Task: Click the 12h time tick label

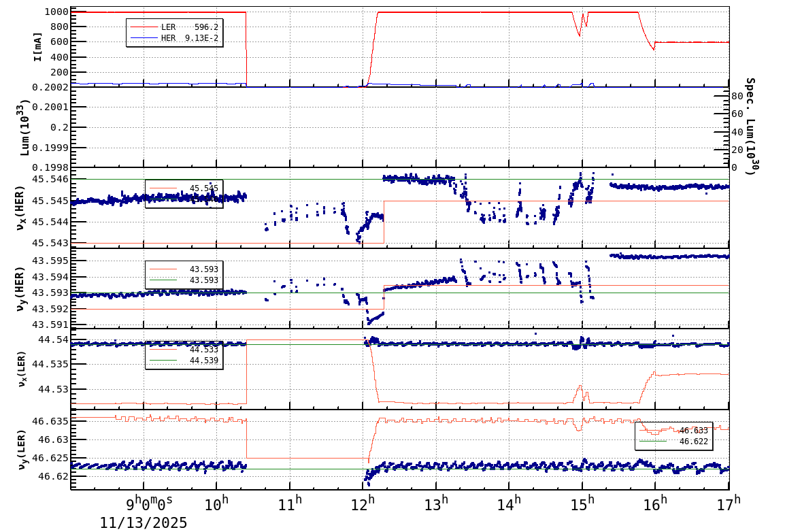Action: click(363, 503)
